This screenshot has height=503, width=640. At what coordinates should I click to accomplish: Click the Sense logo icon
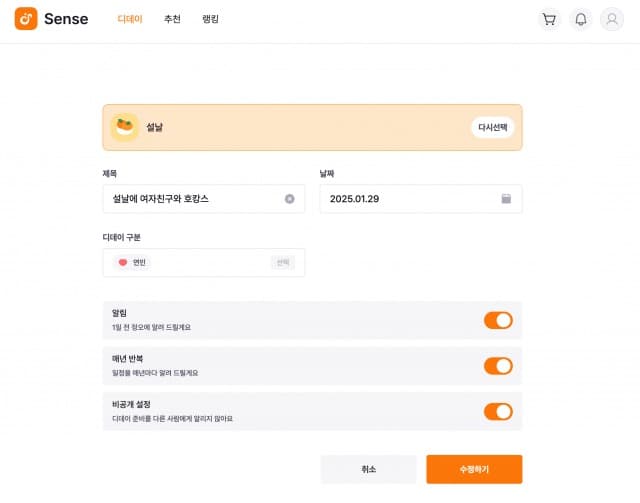tap(26, 19)
